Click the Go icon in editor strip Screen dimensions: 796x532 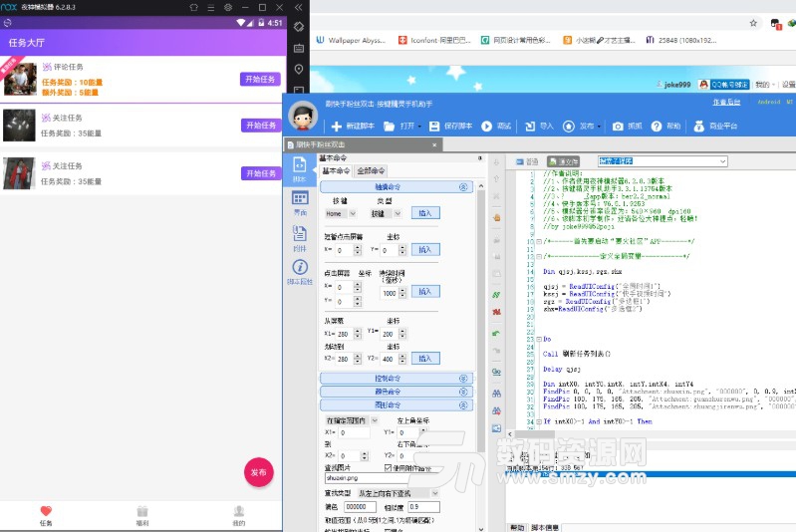point(496,372)
